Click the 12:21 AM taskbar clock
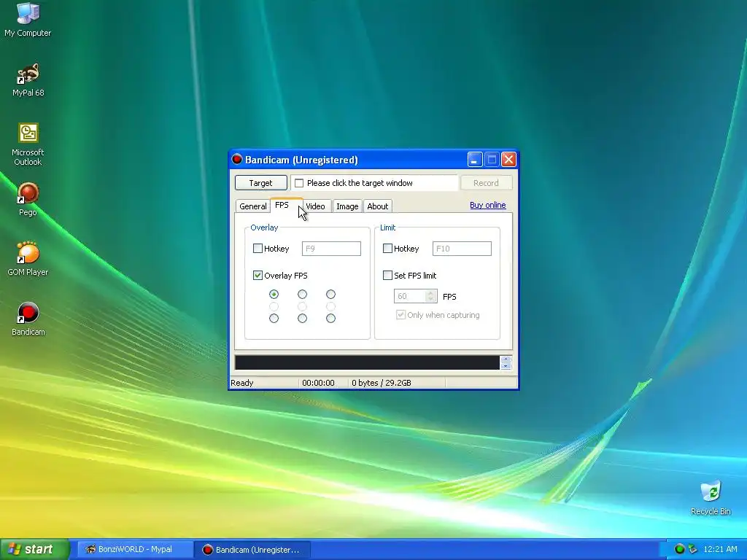This screenshot has height=560, width=747. (720, 549)
